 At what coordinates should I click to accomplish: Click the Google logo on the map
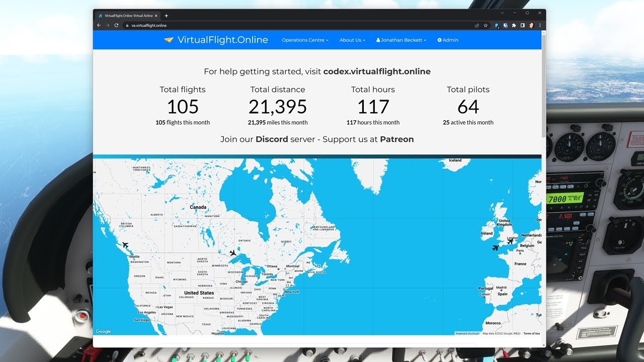tap(103, 331)
